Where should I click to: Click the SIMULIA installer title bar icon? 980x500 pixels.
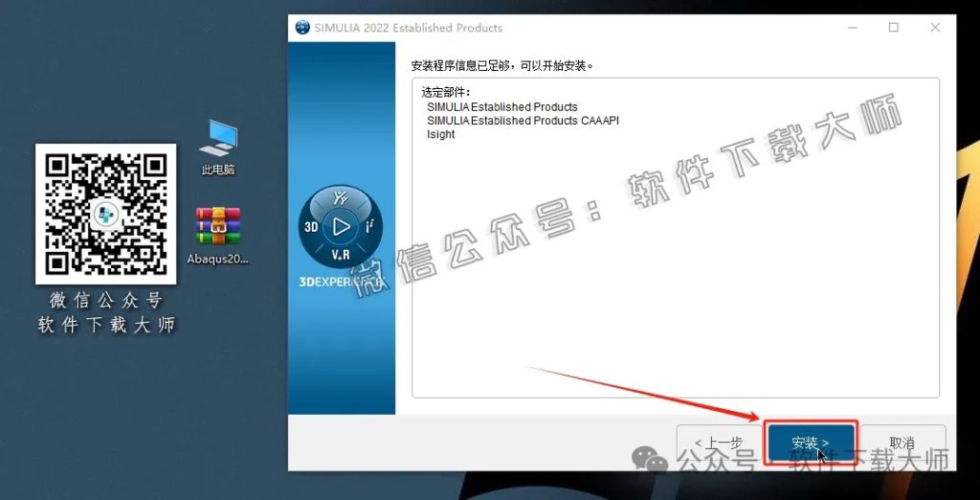[x=302, y=28]
